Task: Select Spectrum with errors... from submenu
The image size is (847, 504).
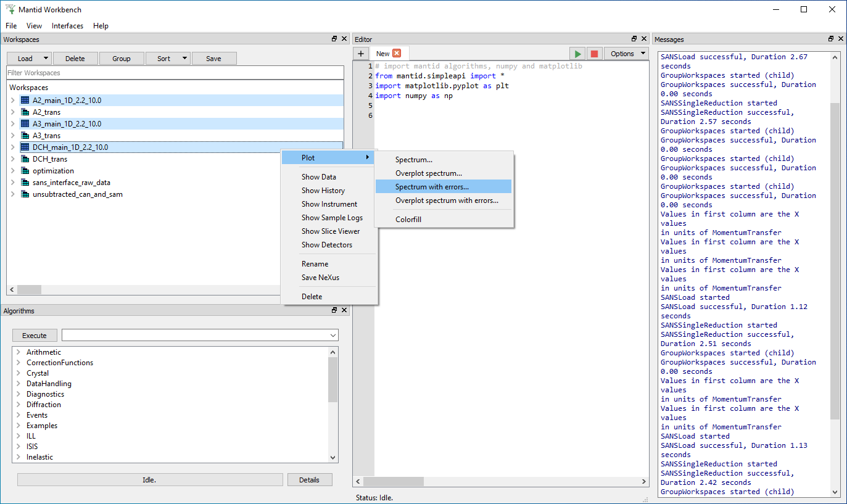Action: click(432, 186)
